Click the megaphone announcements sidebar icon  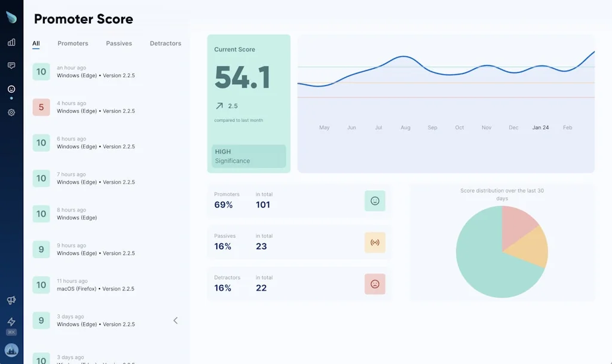click(11, 300)
